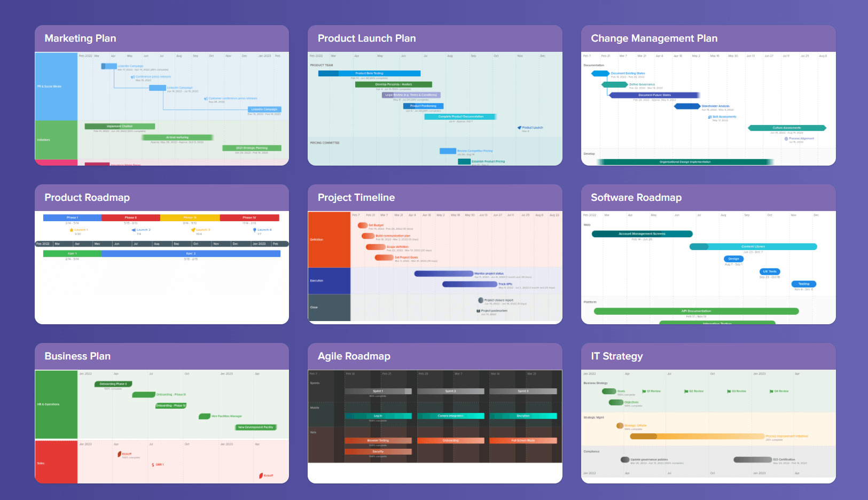The image size is (868, 500).
Task: Click the Phase III yellow bar
Action: click(x=190, y=218)
